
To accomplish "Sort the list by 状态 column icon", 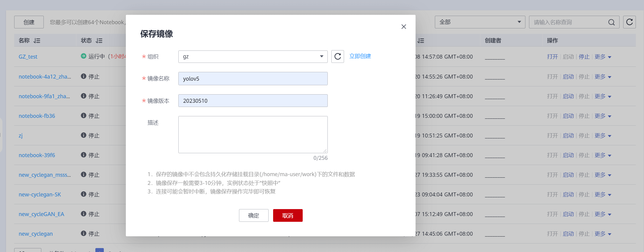I will [99, 41].
